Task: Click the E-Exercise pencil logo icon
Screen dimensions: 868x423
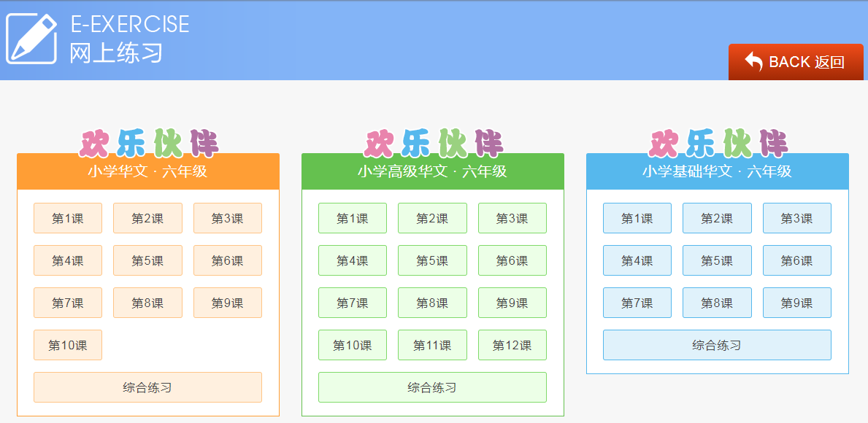Action: coord(31,38)
